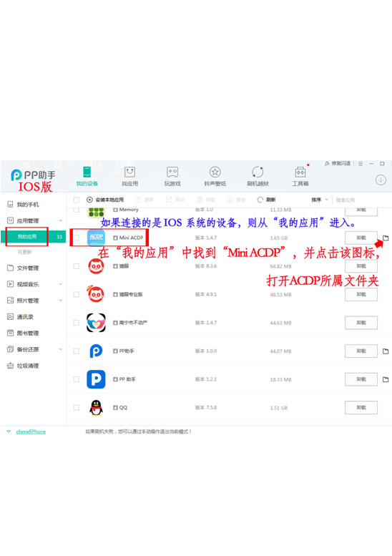Screen dimensions: 392x556
Task: Check the PP 助手 1.2.1 row checkbox
Action: click(77, 379)
